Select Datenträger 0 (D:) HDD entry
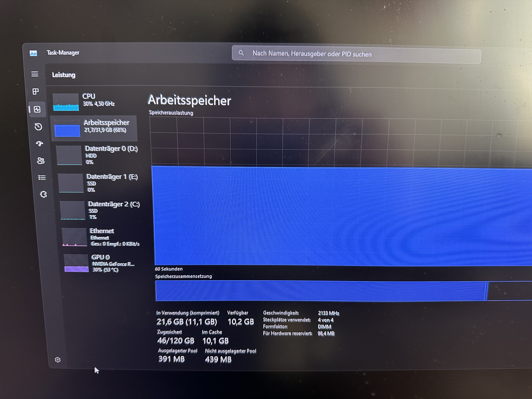 pyautogui.click(x=97, y=155)
